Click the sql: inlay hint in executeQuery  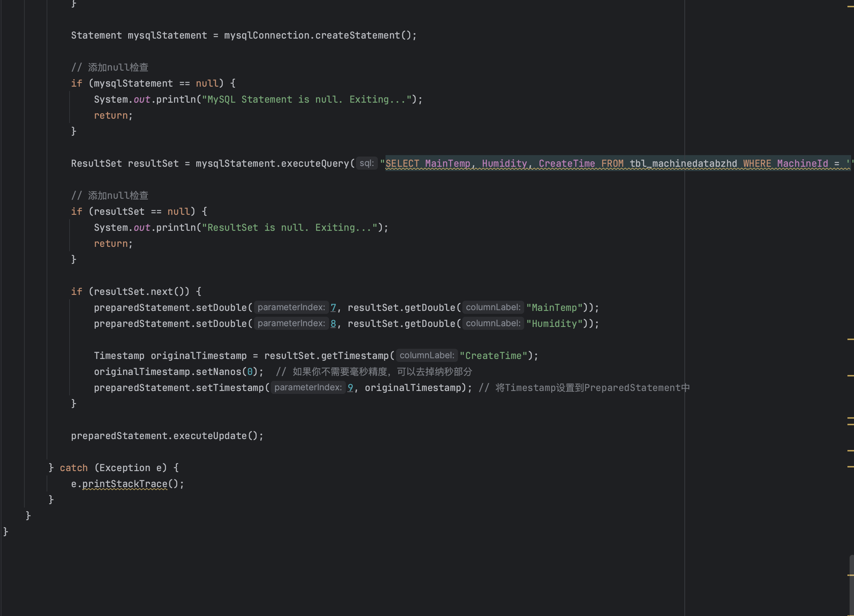(367, 163)
